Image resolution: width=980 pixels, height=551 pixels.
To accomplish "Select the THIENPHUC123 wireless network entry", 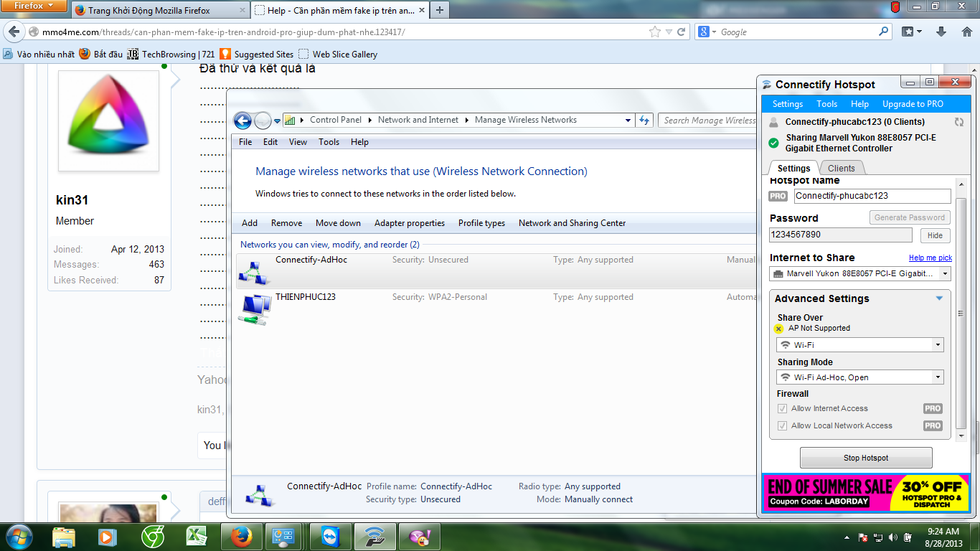I will [495, 309].
